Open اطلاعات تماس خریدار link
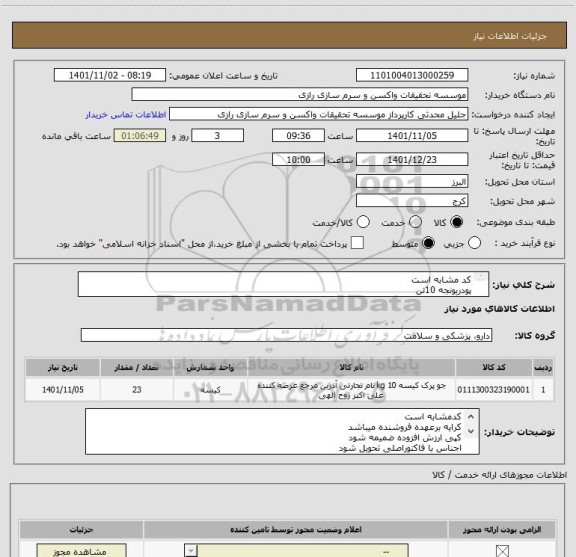Viewport: 576px width, 557px height. (x=126, y=115)
